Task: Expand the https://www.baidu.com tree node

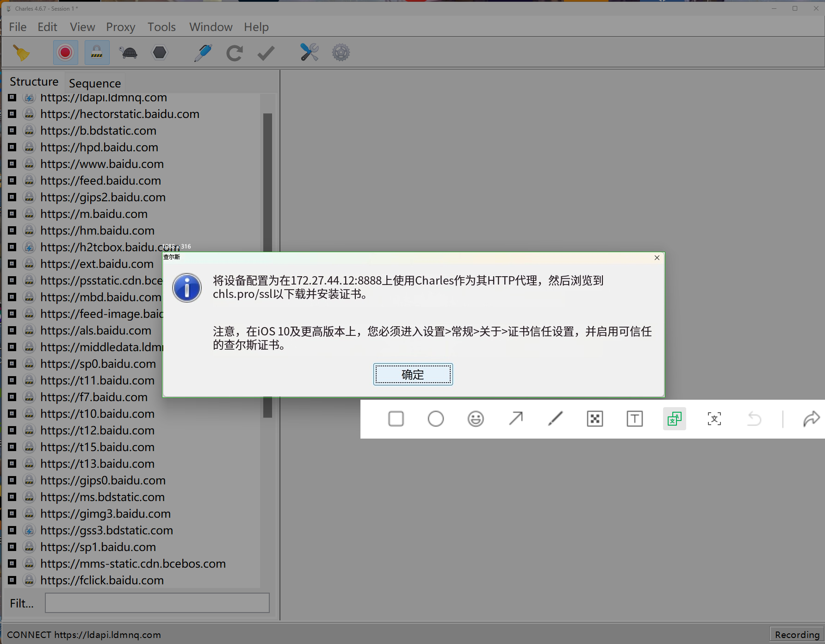Action: [x=12, y=164]
